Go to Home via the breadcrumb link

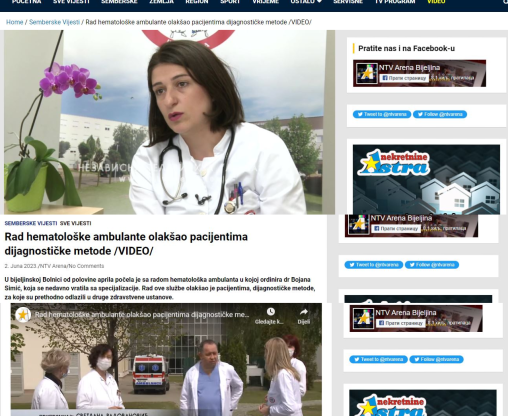(15, 22)
